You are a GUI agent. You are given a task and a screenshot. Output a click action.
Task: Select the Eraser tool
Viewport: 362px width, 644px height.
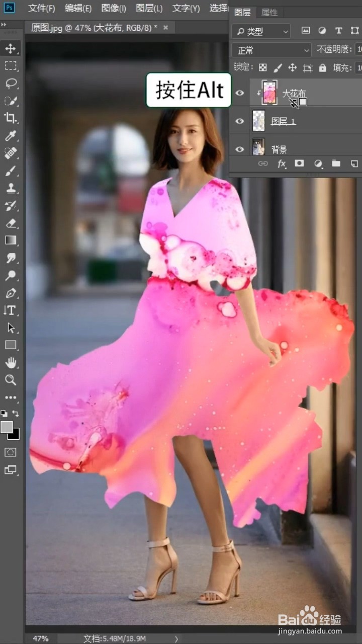(x=11, y=223)
